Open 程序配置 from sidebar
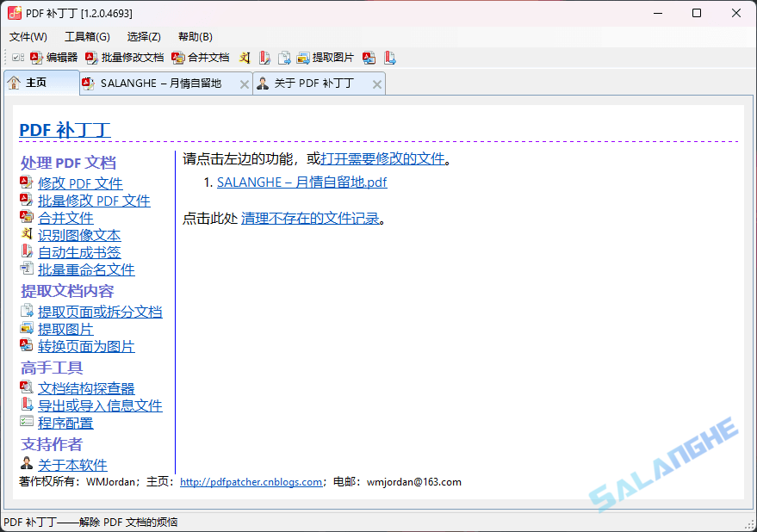The width and height of the screenshot is (757, 532). 65,423
